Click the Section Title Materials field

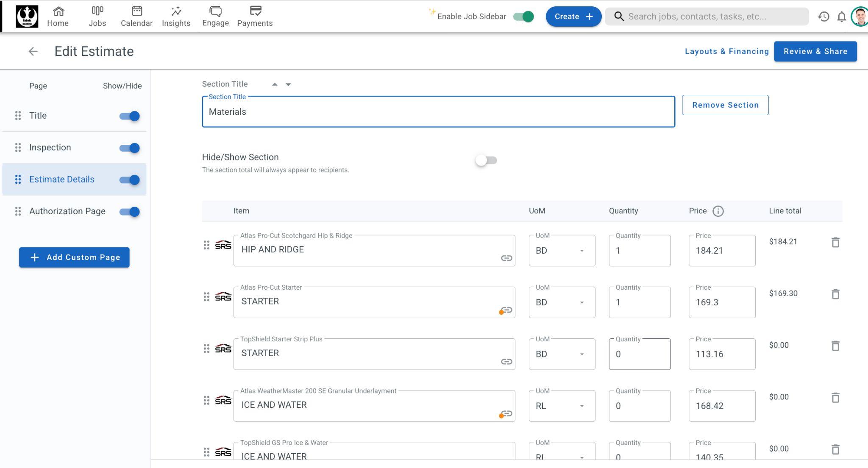(438, 112)
